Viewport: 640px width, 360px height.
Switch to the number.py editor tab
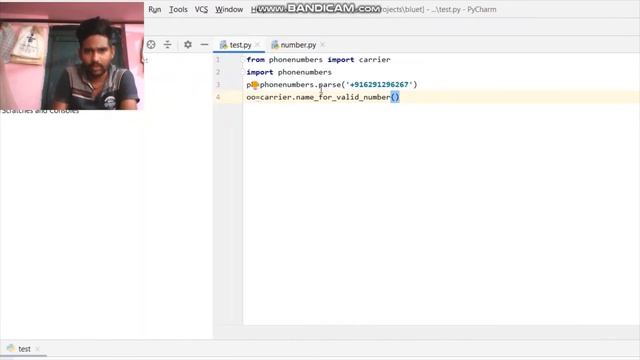298,45
